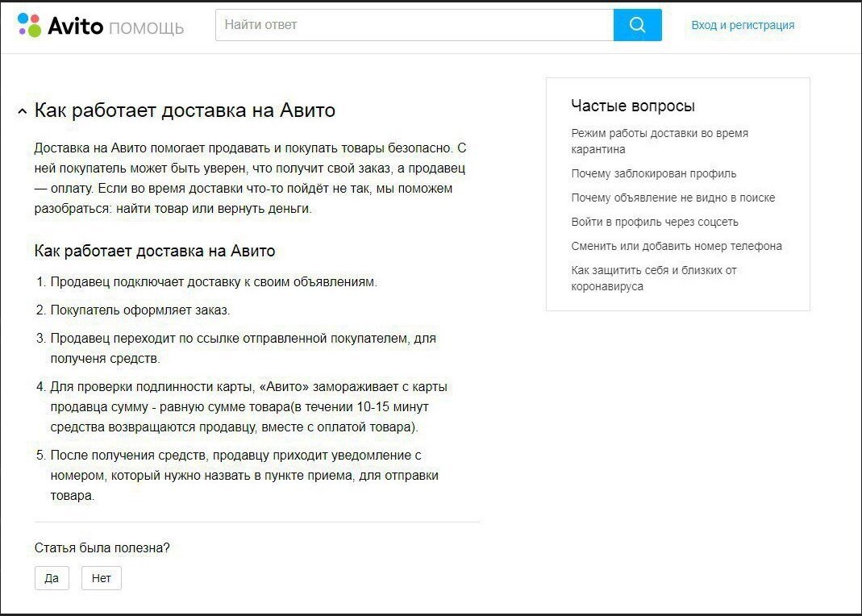
Task: Open "Режим работы доставки во время карантина"
Action: (659, 141)
